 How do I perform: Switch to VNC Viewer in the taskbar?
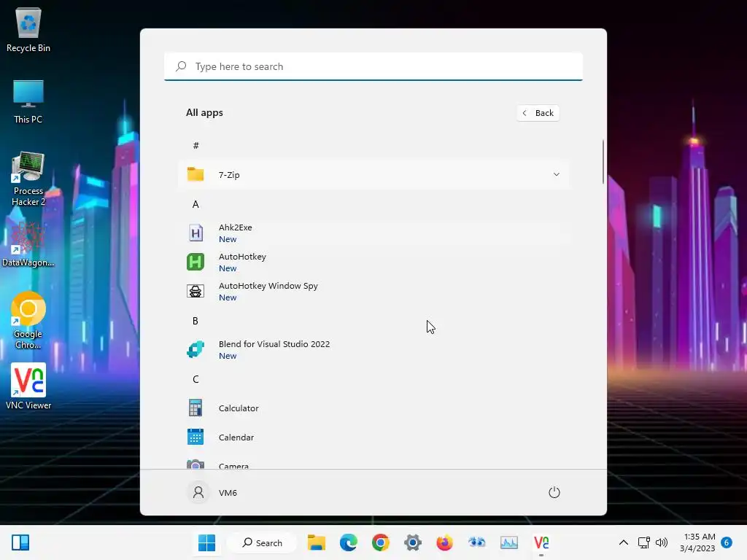point(541,542)
